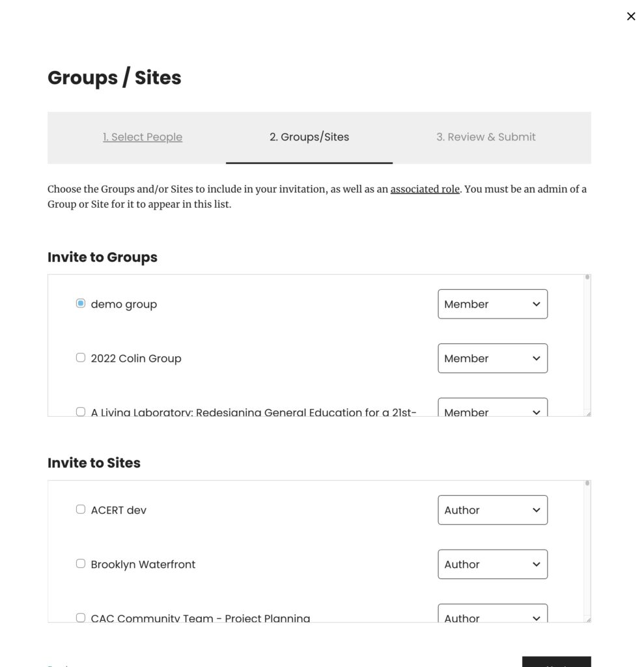The width and height of the screenshot is (644, 667).
Task: Select the "CAC Community Team" checkbox
Action: (80, 617)
